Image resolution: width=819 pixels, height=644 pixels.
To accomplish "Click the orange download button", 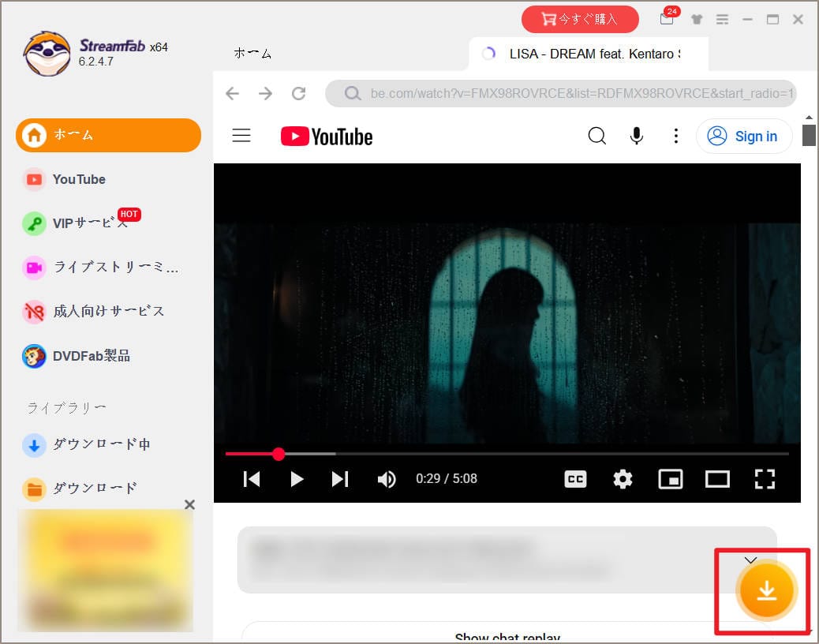I will click(766, 590).
